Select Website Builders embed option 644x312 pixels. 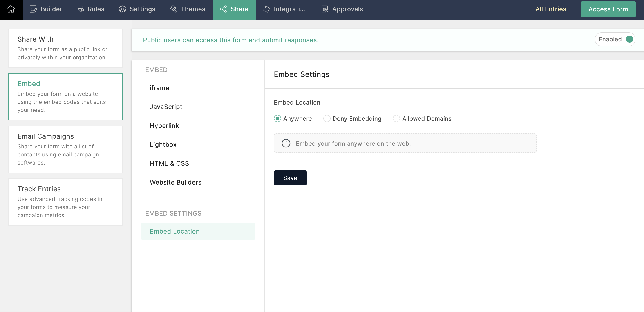tap(175, 182)
